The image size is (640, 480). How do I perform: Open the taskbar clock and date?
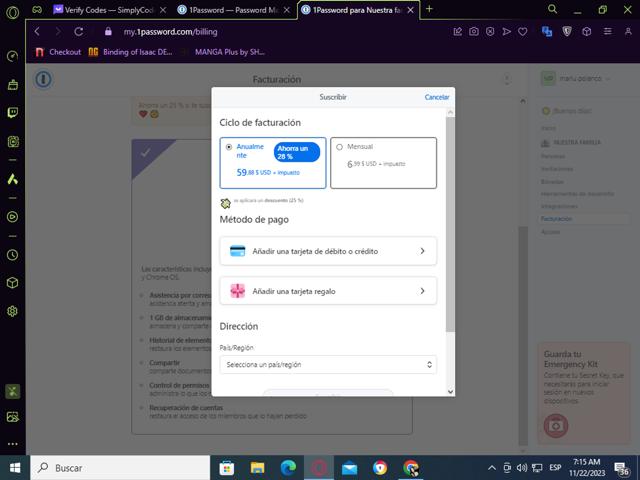click(x=587, y=468)
